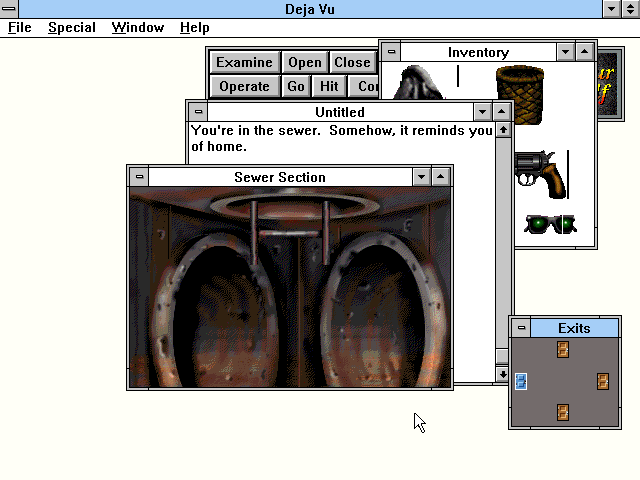Screen dimensions: 640x480
Task: Open the Deja Vu system control menu
Action: [x=9, y=9]
